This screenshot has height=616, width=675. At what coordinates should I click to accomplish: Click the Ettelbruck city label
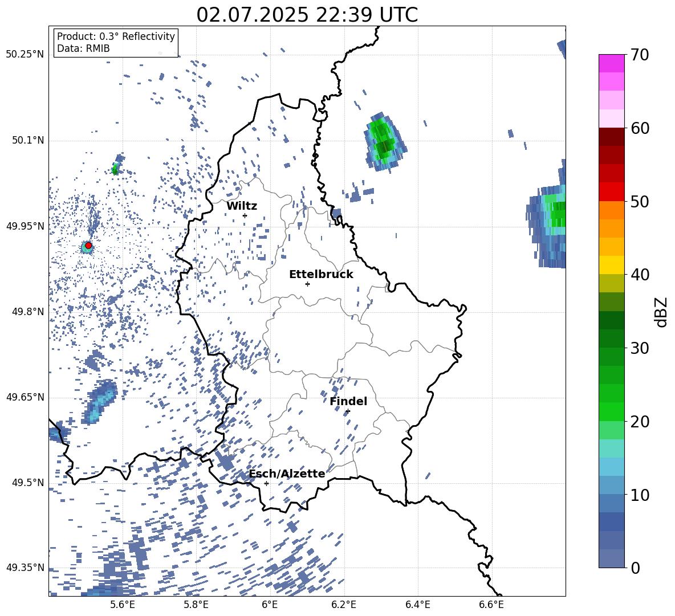(x=321, y=275)
